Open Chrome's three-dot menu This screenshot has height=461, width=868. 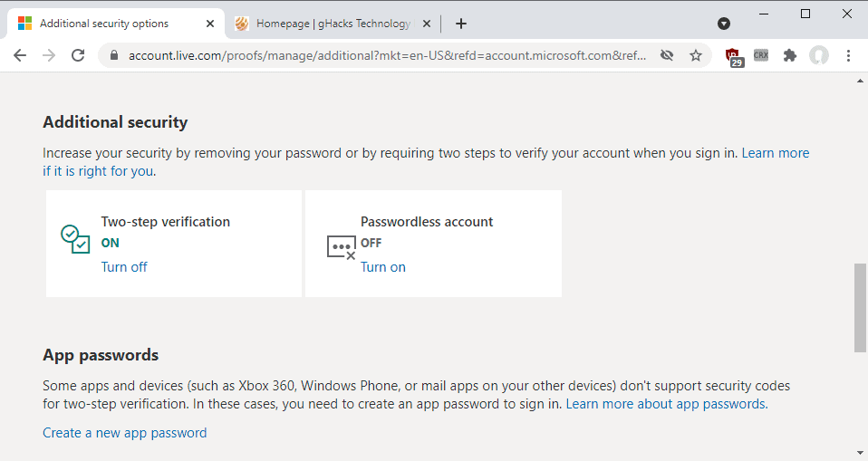click(x=849, y=55)
